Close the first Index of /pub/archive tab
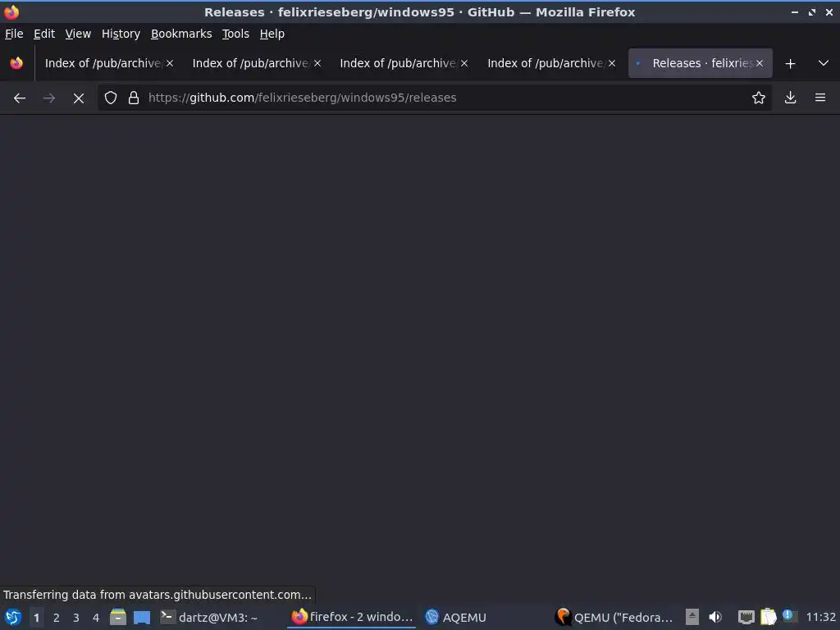 170,63
